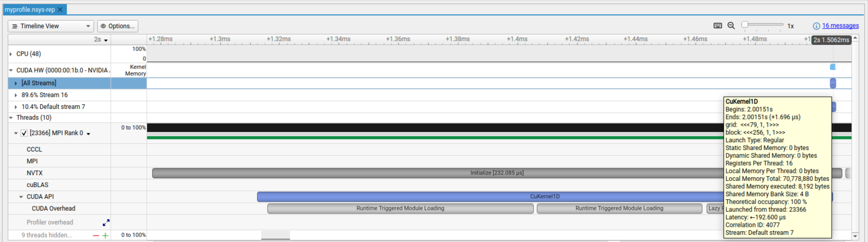The width and height of the screenshot is (868, 242).
Task: Click the info icon beside 16 messages
Action: point(816,26)
